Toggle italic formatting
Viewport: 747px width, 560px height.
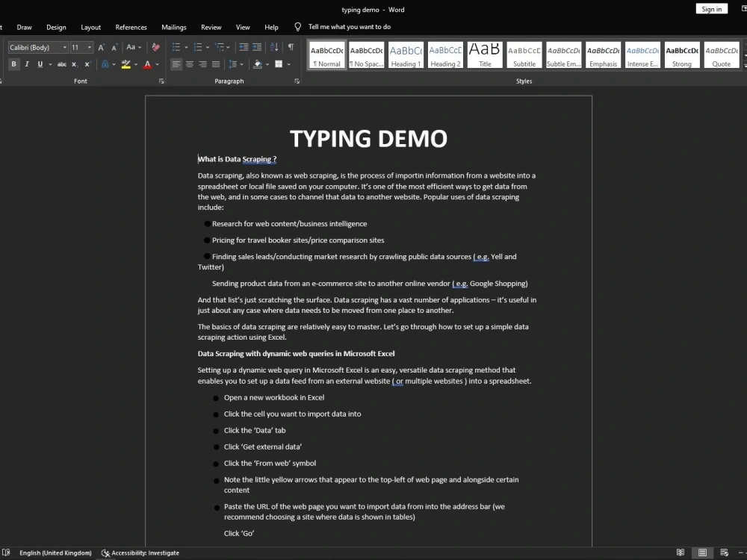(27, 64)
